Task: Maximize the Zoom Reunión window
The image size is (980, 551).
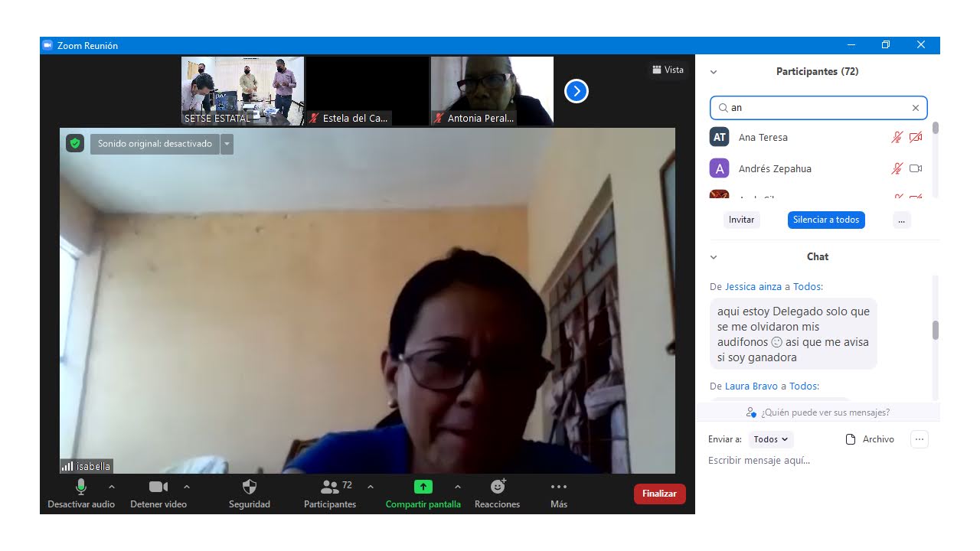Action: [x=886, y=45]
